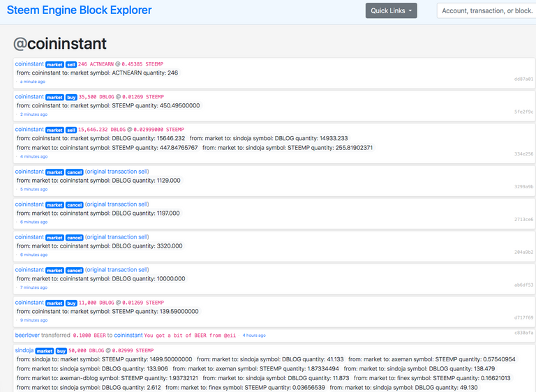Screen dimensions: 536x392
Task: Click buy badge in the 11,000 DBLOG row
Action: coord(71,303)
